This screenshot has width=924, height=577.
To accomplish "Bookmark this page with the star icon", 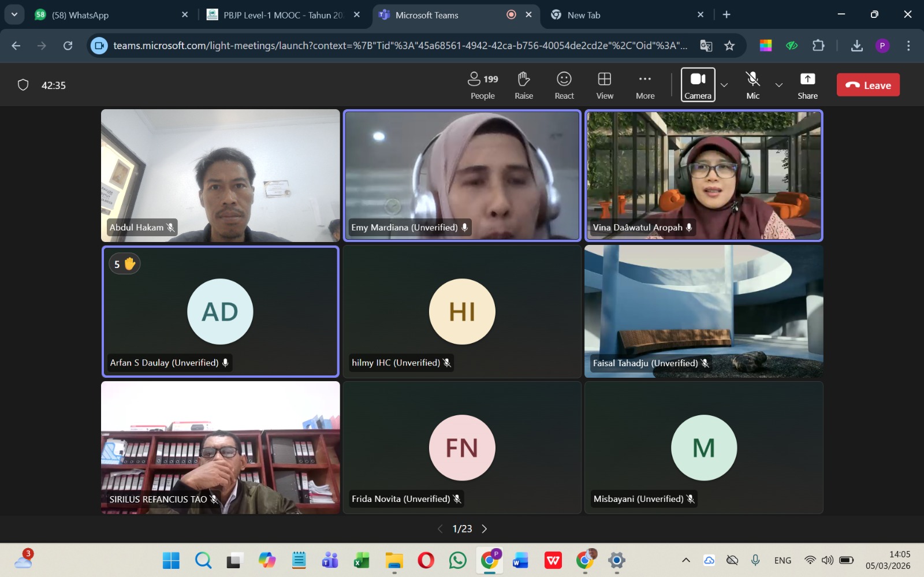I will [x=730, y=45].
